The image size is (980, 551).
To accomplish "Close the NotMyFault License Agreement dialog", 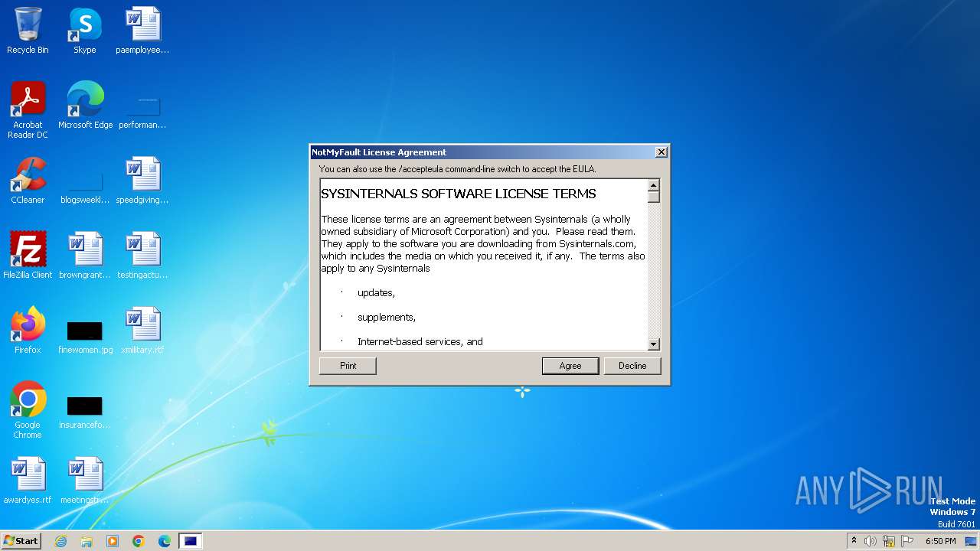I will (x=661, y=152).
